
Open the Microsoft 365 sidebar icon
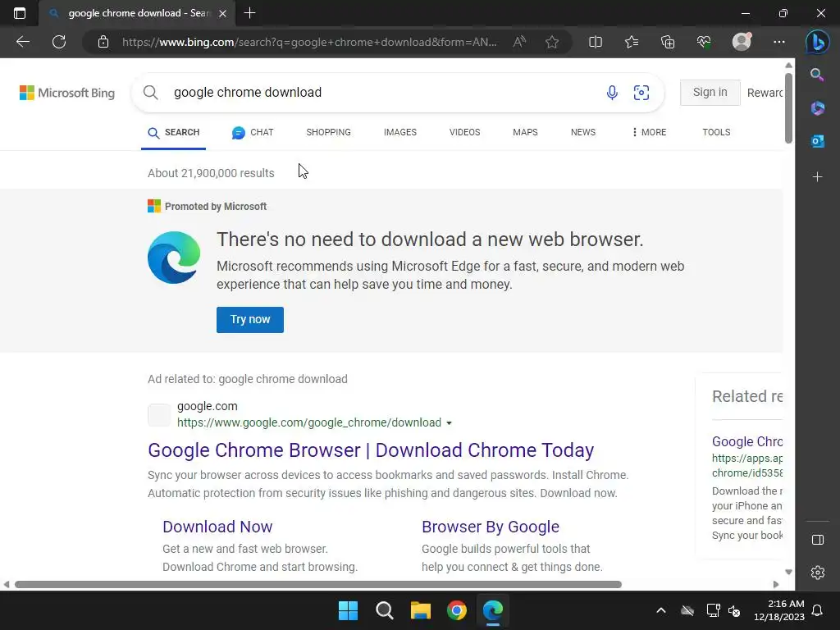(817, 107)
